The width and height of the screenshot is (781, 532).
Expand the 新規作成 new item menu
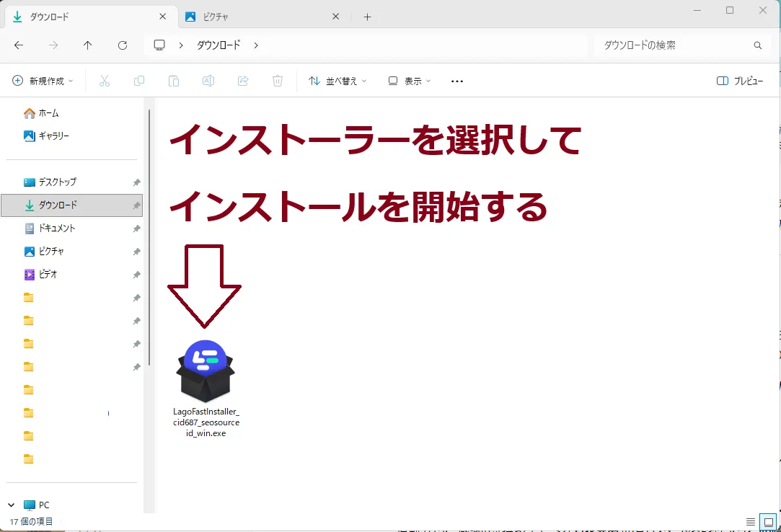tap(43, 81)
